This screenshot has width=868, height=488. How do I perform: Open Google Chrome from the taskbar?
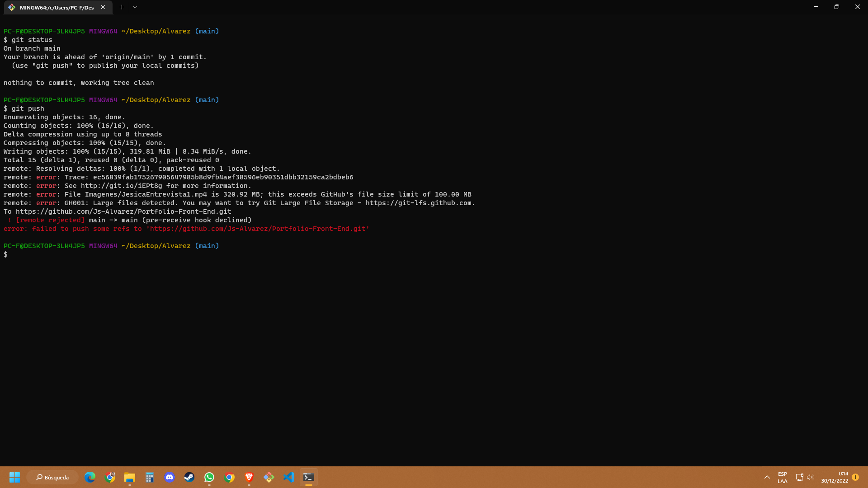229,477
